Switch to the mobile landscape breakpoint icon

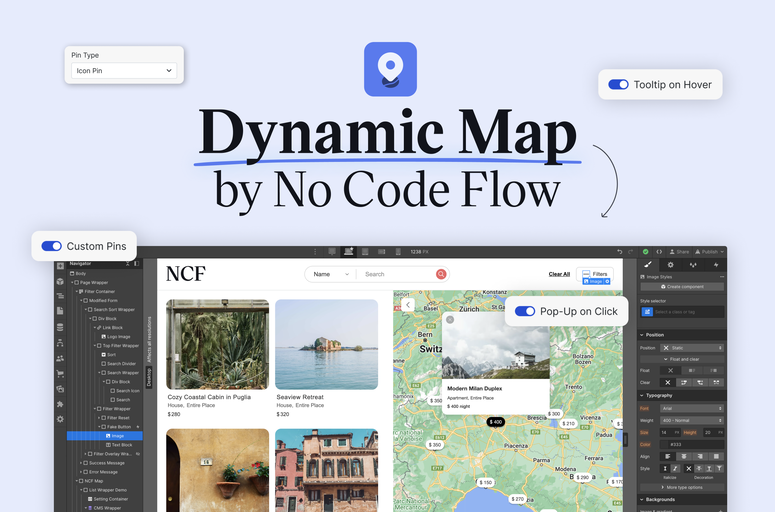point(382,252)
